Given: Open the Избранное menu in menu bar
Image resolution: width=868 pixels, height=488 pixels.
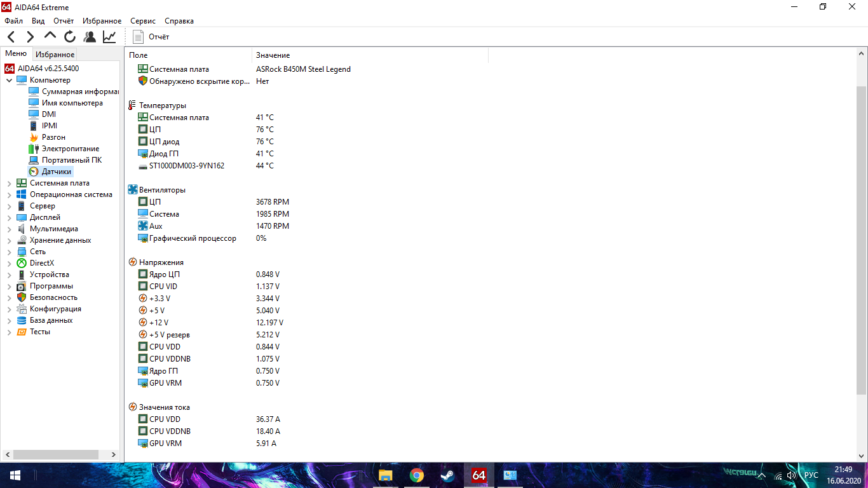Looking at the screenshot, I should [102, 21].
